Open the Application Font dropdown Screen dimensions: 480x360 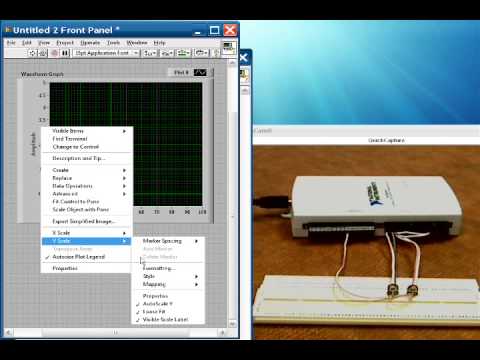[106, 53]
